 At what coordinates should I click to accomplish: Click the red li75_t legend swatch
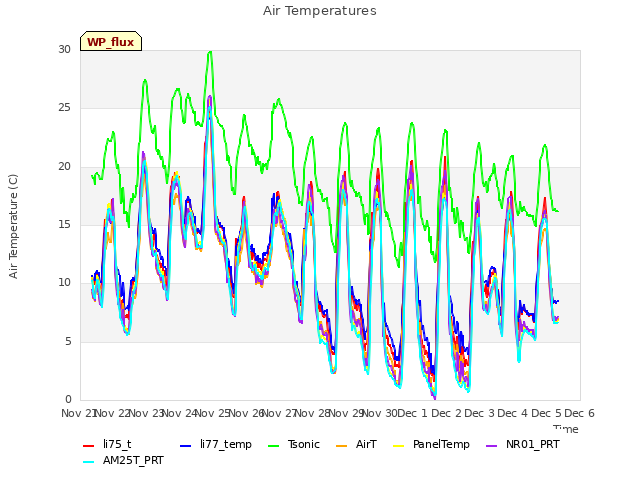coord(89,446)
